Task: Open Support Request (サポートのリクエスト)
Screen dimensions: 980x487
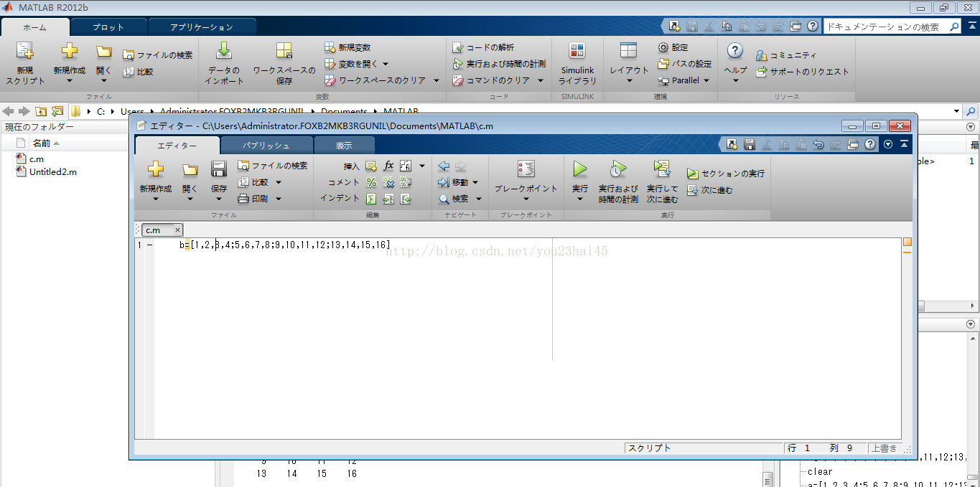Action: click(802, 72)
